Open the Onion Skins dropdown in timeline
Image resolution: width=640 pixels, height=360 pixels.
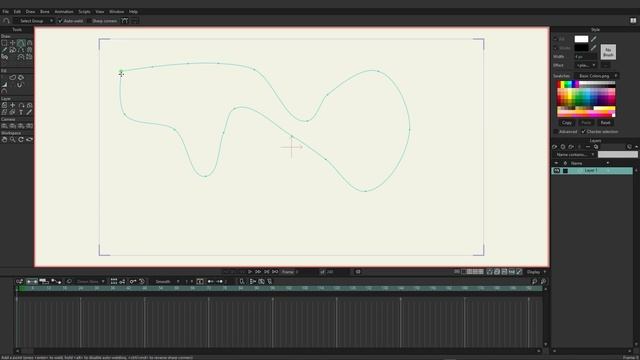pos(90,282)
